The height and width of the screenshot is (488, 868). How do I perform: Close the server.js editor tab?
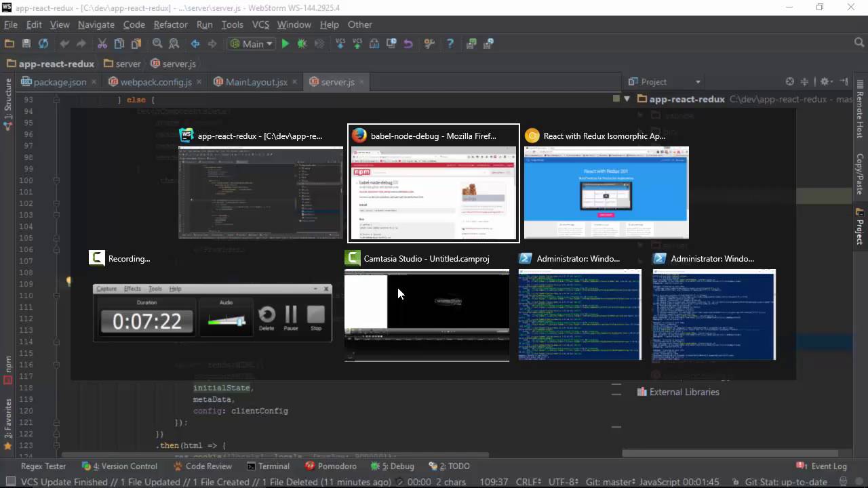362,82
